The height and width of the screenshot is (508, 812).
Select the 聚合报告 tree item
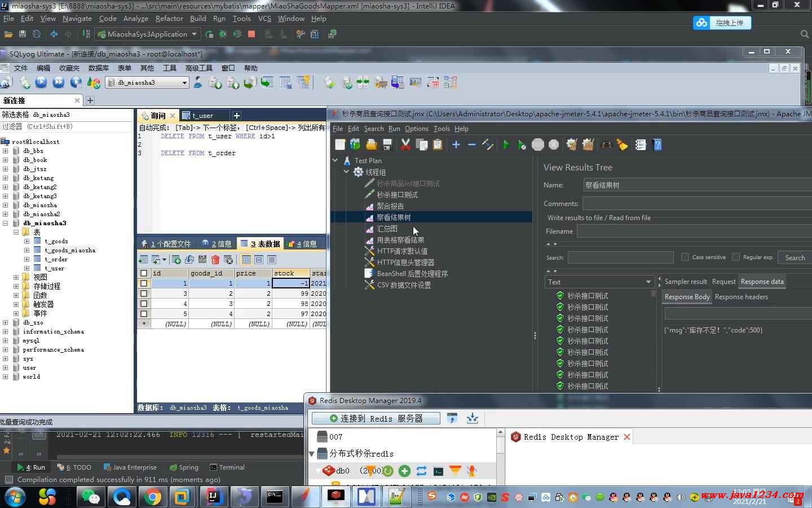390,206
